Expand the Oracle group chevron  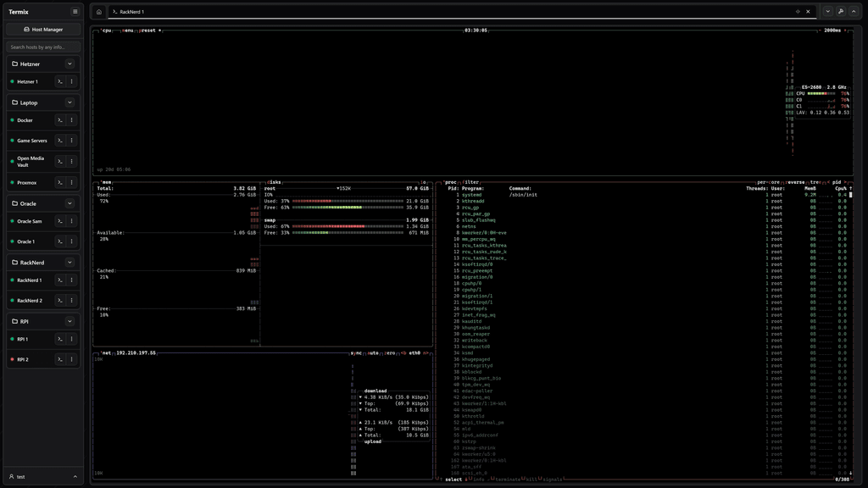(x=71, y=203)
